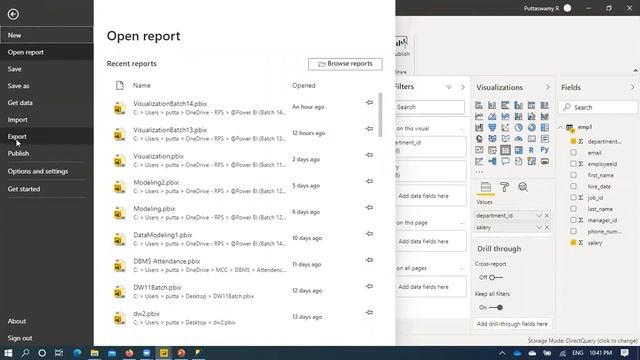Collapse the Visualizations pane chevron
The width and height of the screenshot is (640, 360).
point(548,87)
